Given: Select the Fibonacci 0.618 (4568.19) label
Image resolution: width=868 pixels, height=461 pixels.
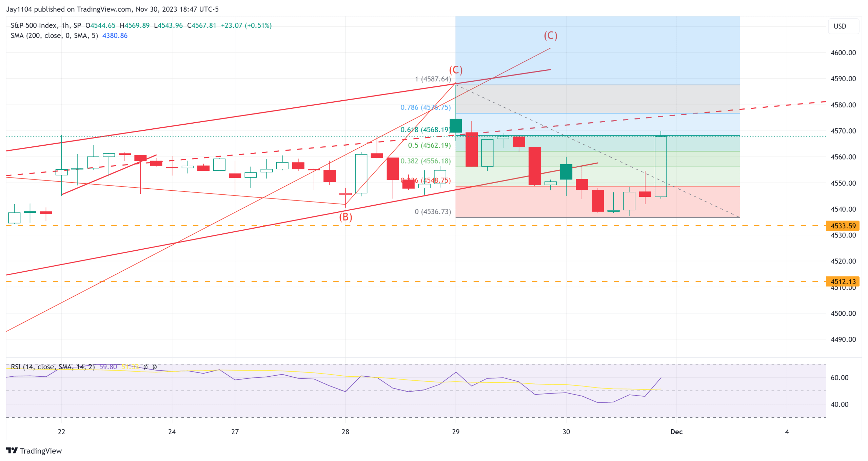Looking at the screenshot, I should [x=425, y=130].
